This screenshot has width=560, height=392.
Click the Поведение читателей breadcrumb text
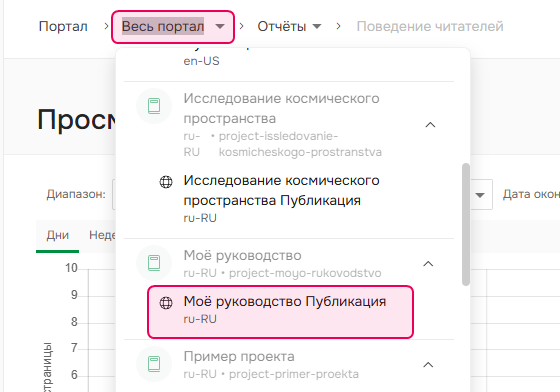click(430, 26)
